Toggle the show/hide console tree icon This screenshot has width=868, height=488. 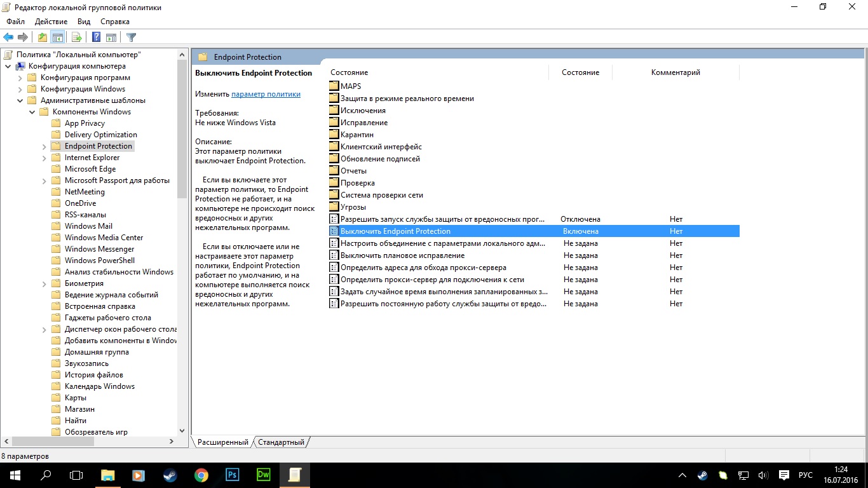click(58, 37)
